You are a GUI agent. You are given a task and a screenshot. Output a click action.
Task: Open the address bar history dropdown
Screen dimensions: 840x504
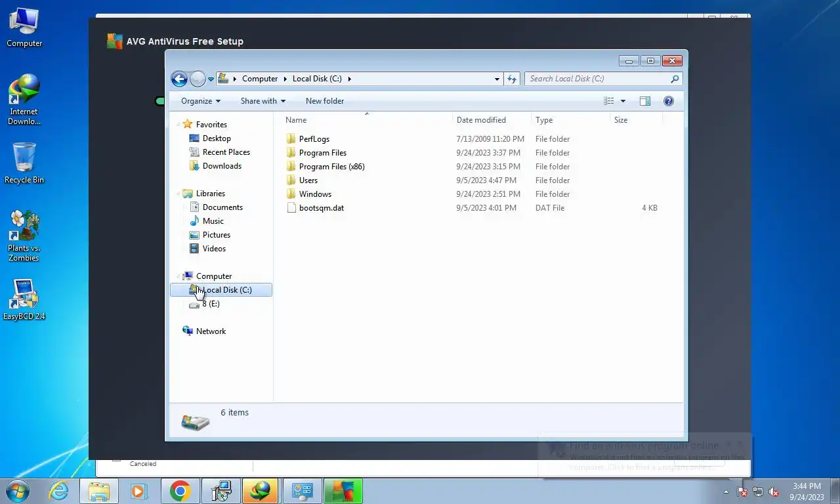[x=497, y=79]
